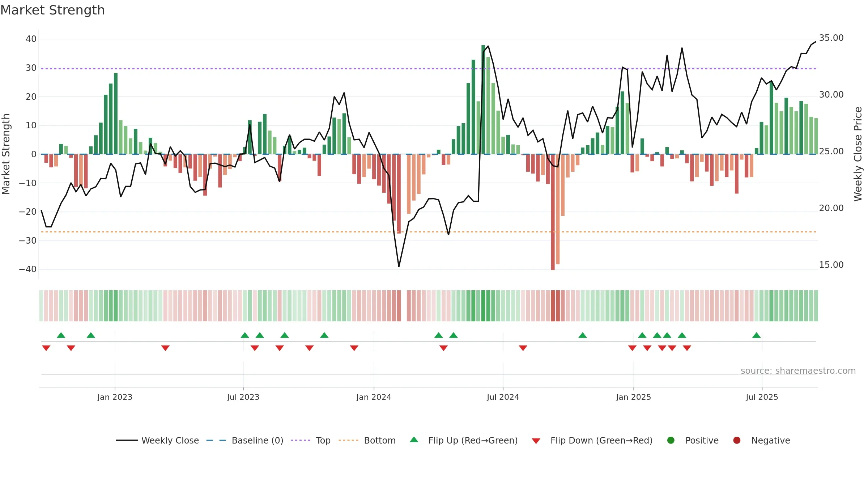Click the first red flip-down marker at chart start
This screenshot has width=868, height=488.
(x=46, y=348)
